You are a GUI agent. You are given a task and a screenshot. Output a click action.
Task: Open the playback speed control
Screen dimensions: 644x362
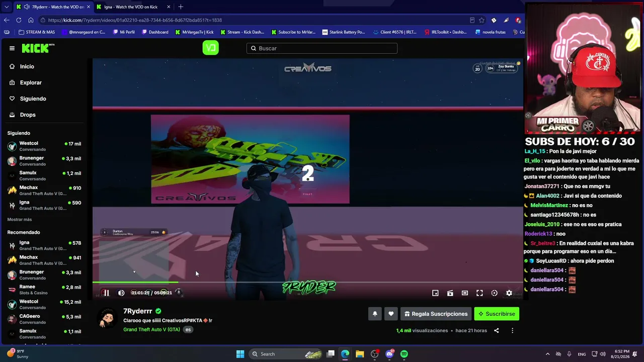(494, 293)
